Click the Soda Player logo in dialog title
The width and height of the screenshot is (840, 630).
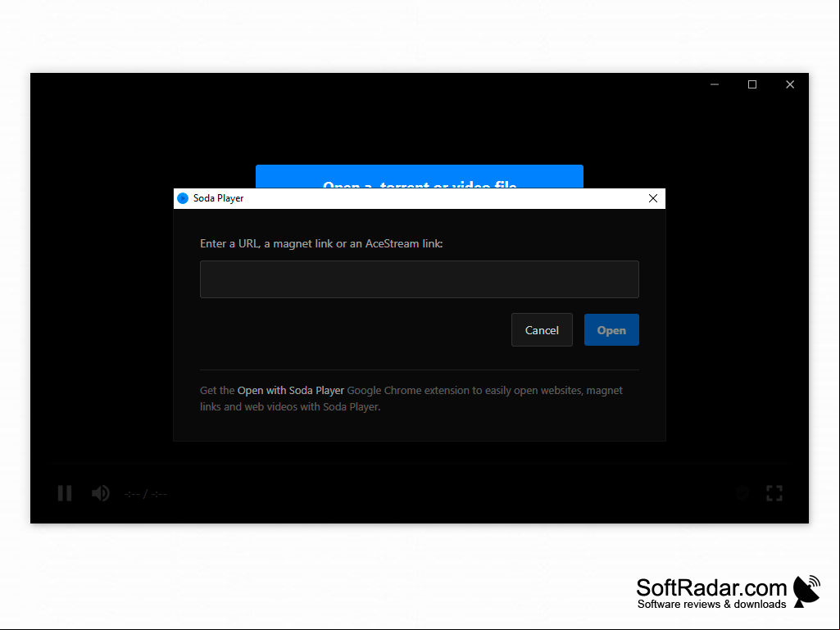point(183,198)
